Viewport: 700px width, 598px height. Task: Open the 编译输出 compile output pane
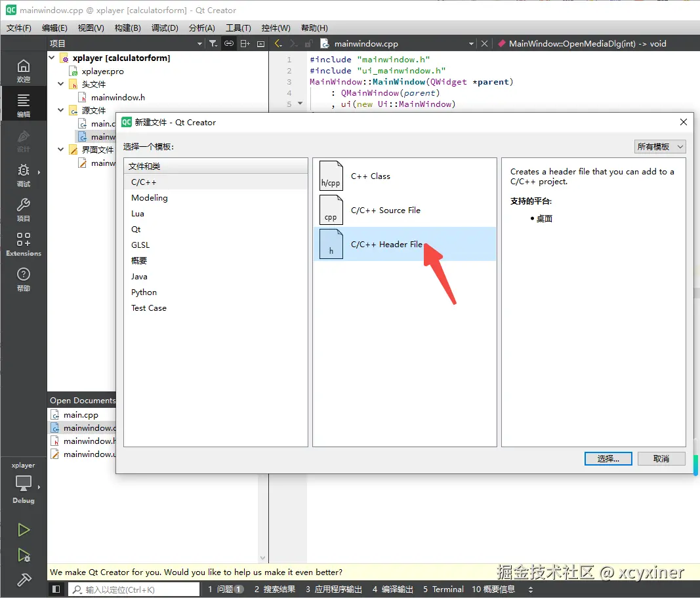[x=393, y=589]
